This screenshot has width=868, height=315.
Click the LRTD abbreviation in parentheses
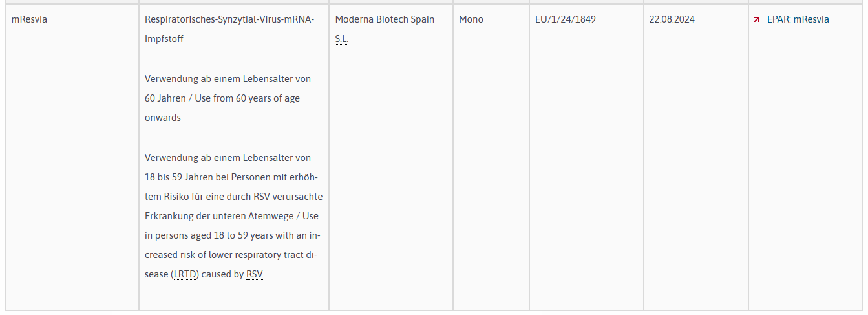click(x=186, y=274)
